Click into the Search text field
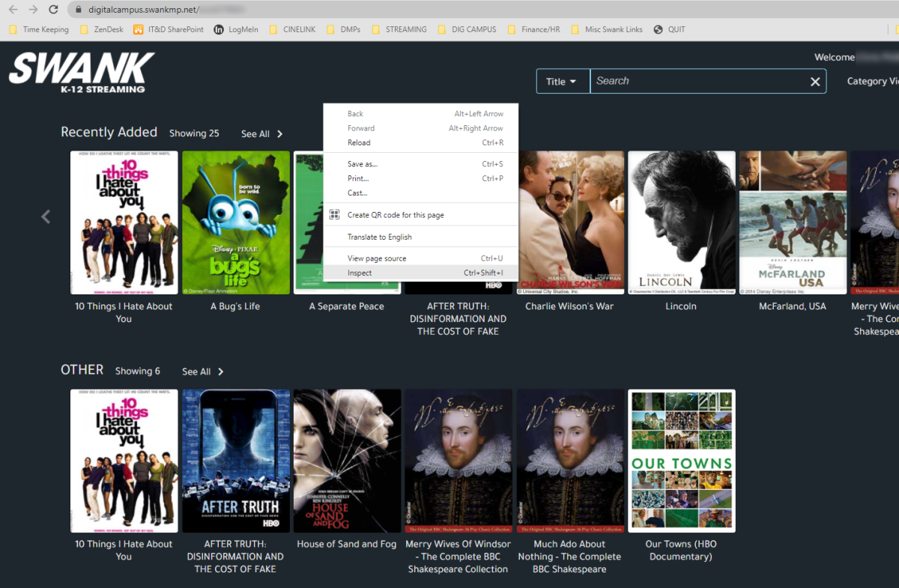The width and height of the screenshot is (899, 588). point(697,82)
